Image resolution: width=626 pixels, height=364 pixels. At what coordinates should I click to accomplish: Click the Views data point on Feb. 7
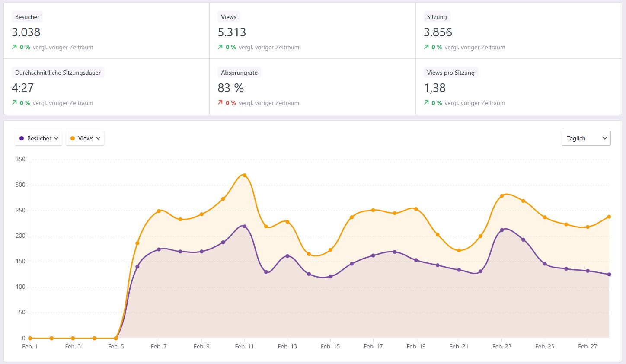pyautogui.click(x=159, y=211)
